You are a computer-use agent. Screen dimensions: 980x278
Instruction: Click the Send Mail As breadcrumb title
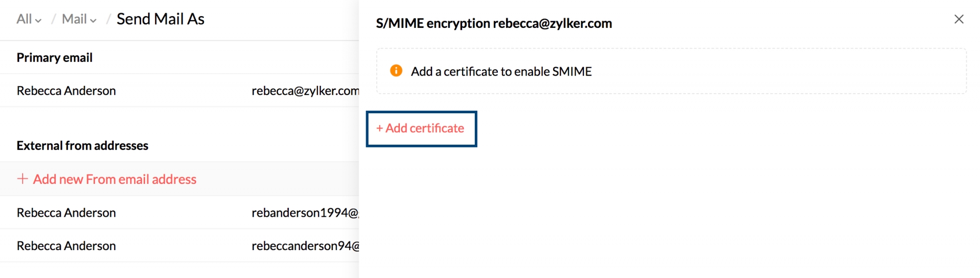(160, 19)
